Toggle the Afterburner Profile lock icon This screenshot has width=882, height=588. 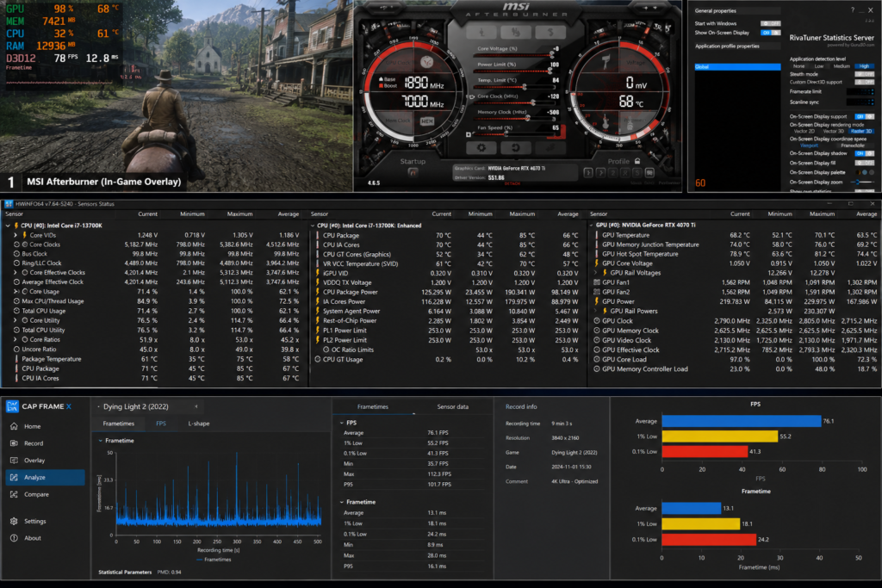coord(637,161)
